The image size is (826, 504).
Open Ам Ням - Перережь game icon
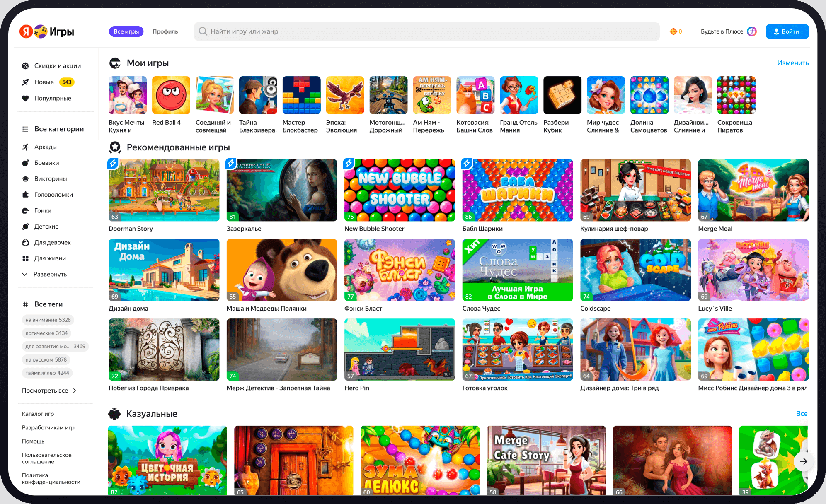pos(432,95)
